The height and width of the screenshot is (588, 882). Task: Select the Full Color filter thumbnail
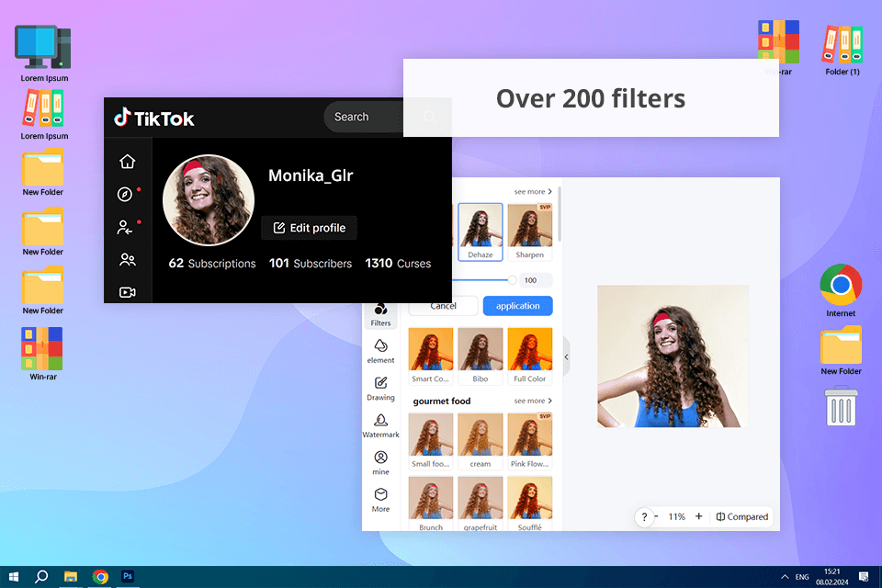tap(530, 356)
